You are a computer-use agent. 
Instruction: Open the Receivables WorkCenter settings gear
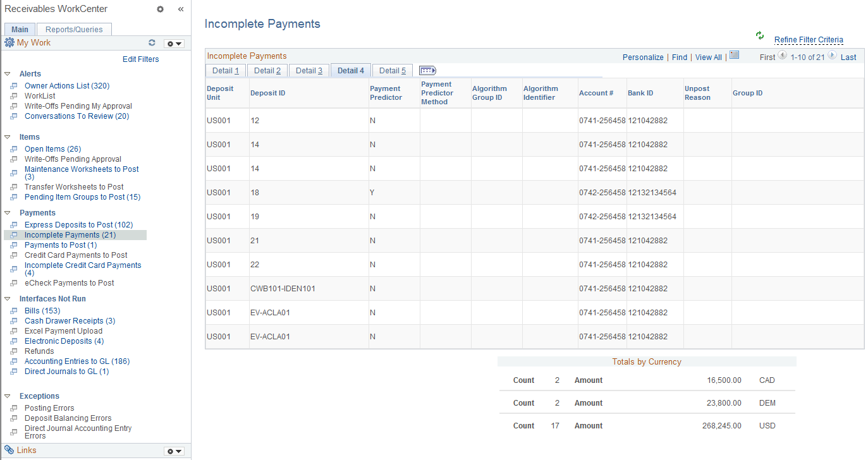tap(160, 9)
